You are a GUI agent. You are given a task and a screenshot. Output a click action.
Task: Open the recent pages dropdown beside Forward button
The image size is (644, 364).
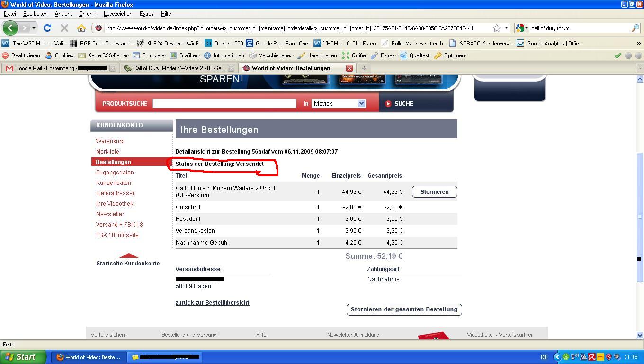[34, 28]
